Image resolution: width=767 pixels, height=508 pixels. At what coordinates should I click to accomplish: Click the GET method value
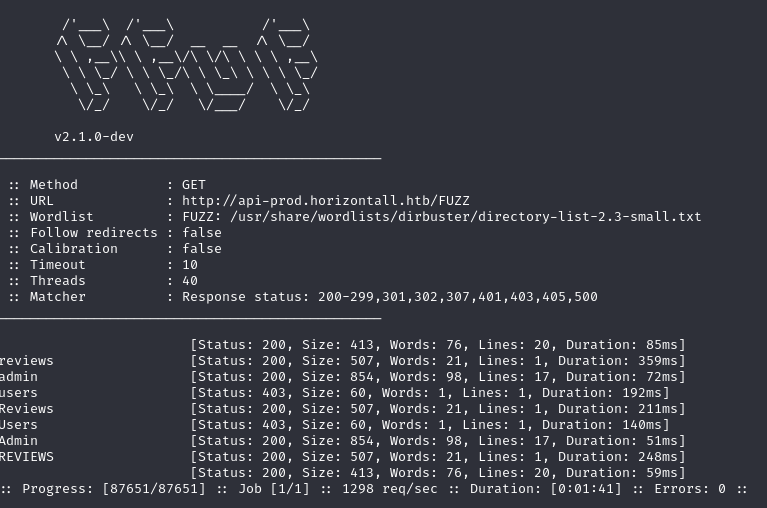[193, 185]
